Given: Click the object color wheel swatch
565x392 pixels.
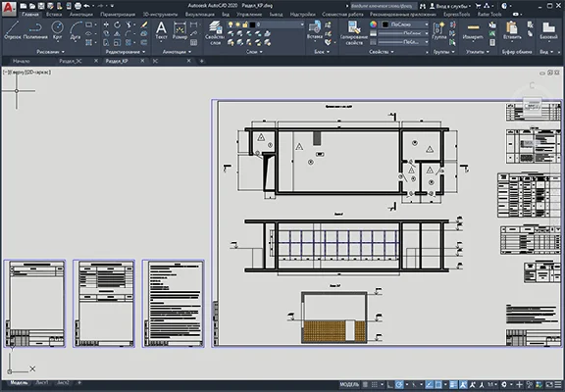Looking at the screenshot, I should coord(374,24).
